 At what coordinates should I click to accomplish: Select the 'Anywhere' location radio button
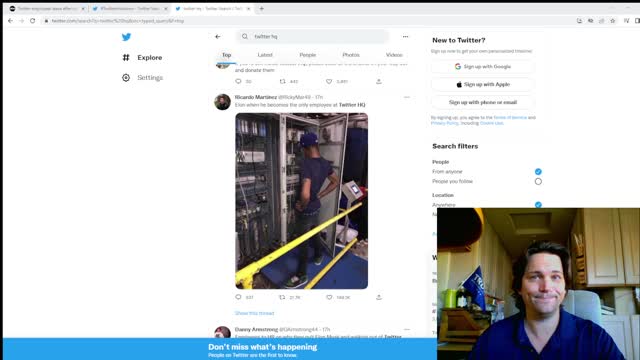click(x=538, y=204)
